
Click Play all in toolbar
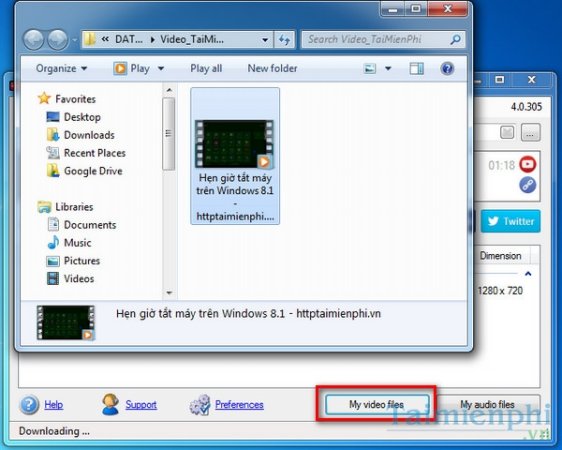click(x=206, y=68)
